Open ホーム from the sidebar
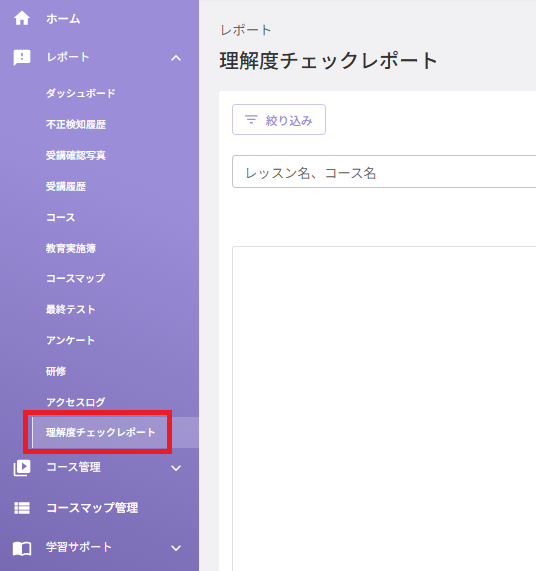The height and width of the screenshot is (571, 536). [63, 19]
